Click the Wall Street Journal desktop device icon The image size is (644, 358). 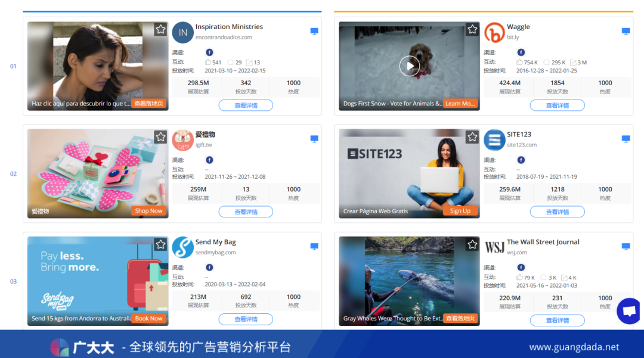click(x=626, y=247)
